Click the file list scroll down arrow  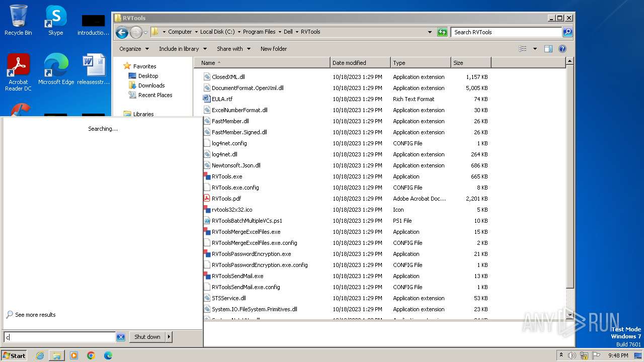[x=570, y=315]
